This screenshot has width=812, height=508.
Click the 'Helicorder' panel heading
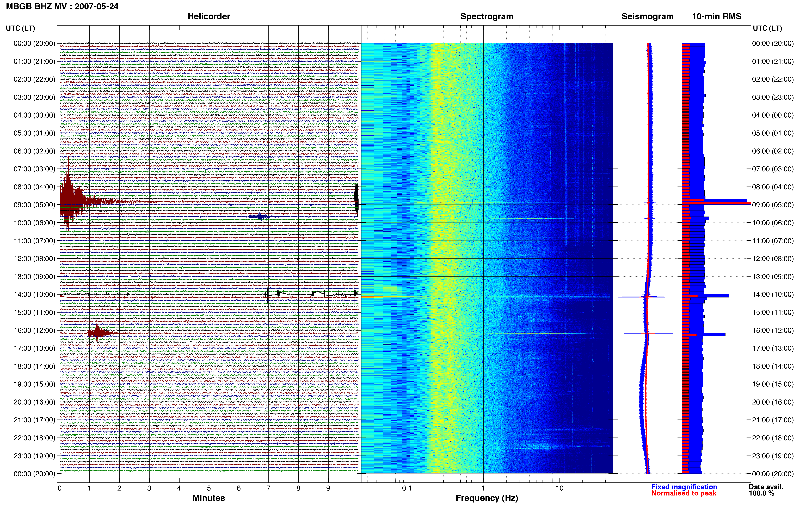pyautogui.click(x=208, y=16)
